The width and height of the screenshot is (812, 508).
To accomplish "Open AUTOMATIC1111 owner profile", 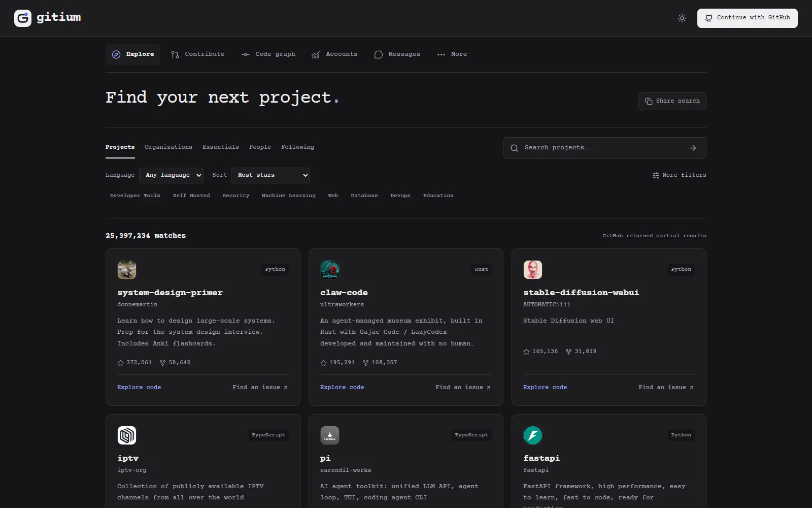I will click(x=547, y=305).
